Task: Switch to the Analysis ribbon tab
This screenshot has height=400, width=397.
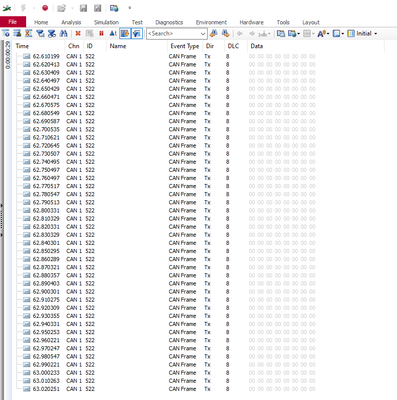Action: click(71, 22)
